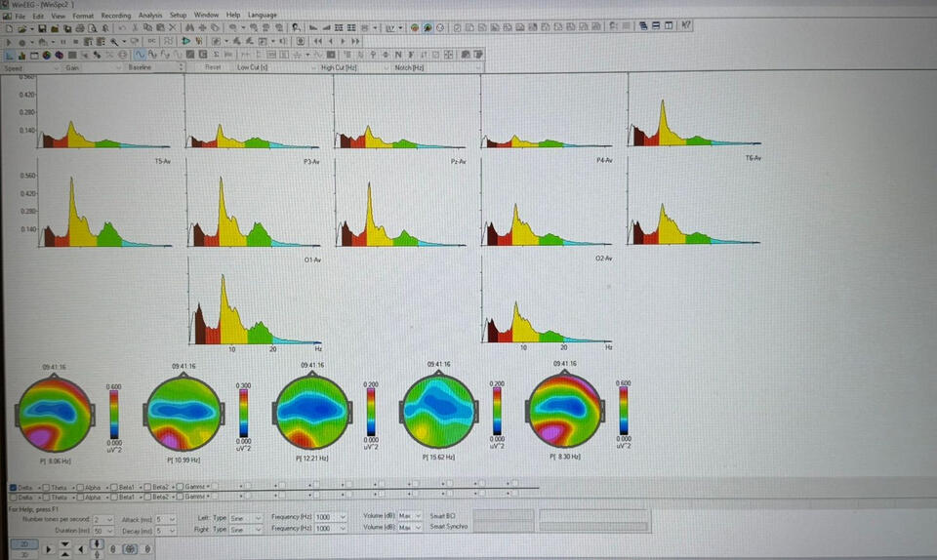Click the Reset button
The image size is (937, 560).
click(x=213, y=67)
